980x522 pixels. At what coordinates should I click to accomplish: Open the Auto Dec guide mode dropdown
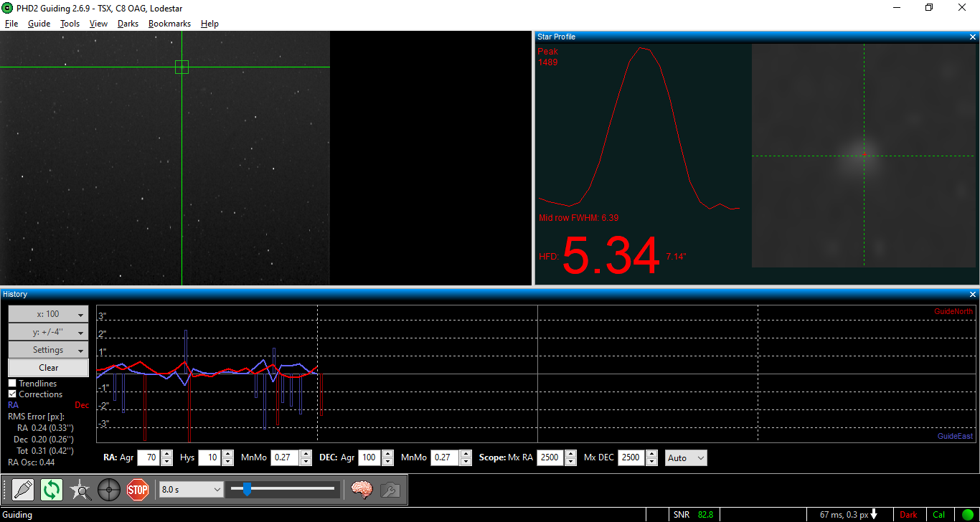(686, 457)
